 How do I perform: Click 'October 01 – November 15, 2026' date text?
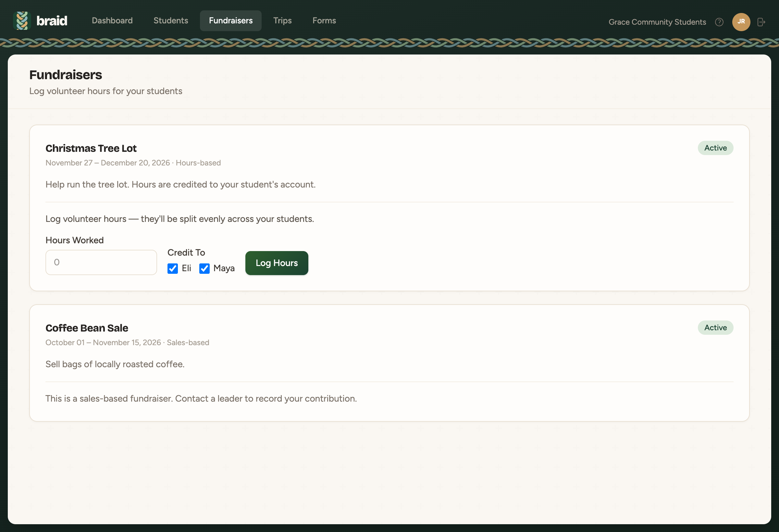(103, 342)
